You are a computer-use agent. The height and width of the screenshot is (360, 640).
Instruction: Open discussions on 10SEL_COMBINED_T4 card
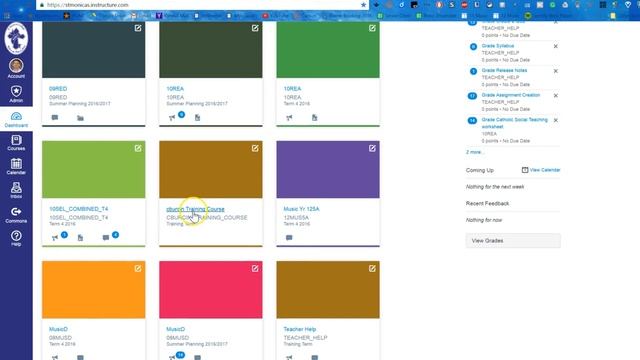pos(106,238)
